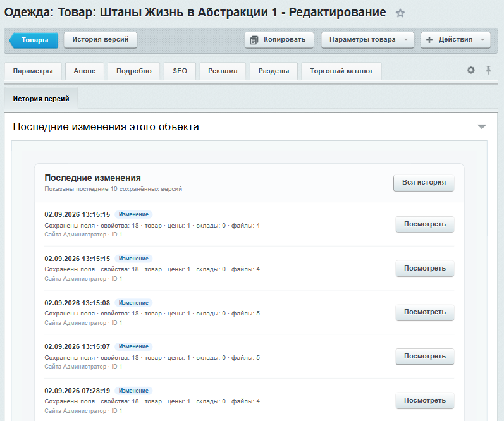Screen dimensions: 504x421
Task: Open the Подробно tab
Action: click(133, 71)
